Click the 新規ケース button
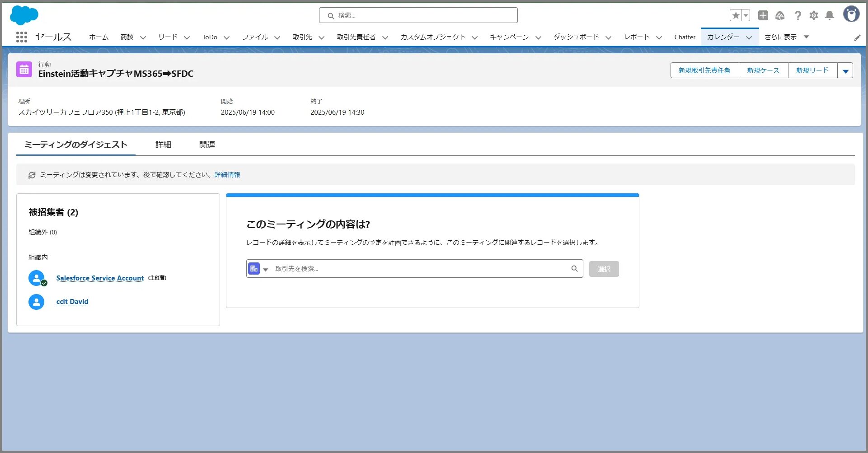Screen dimensions: 868x453 pos(763,70)
